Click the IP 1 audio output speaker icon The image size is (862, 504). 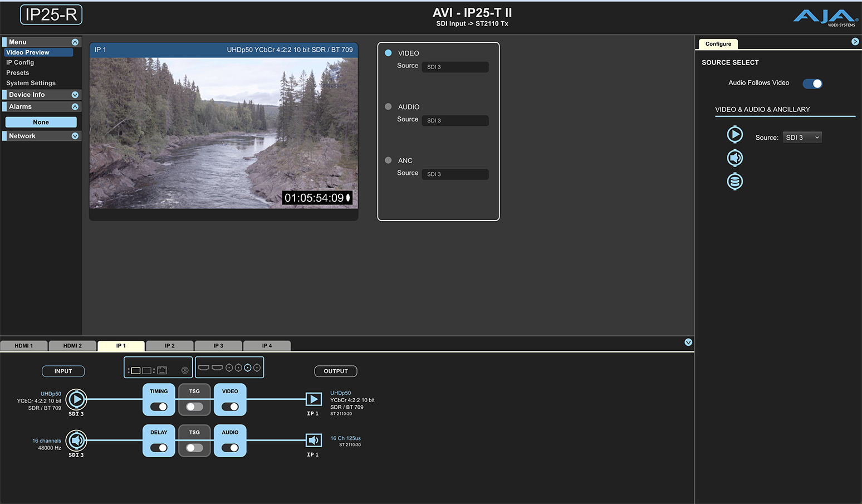tap(314, 441)
